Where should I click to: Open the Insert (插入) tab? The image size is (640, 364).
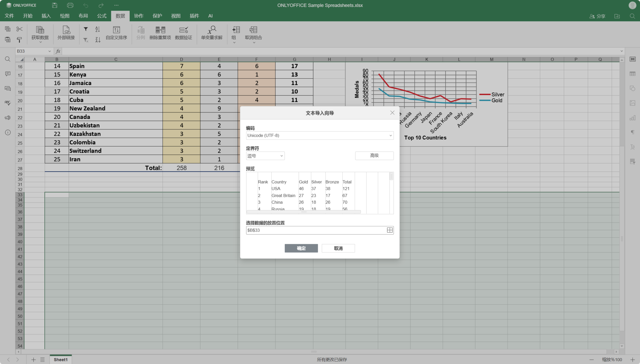point(46,16)
